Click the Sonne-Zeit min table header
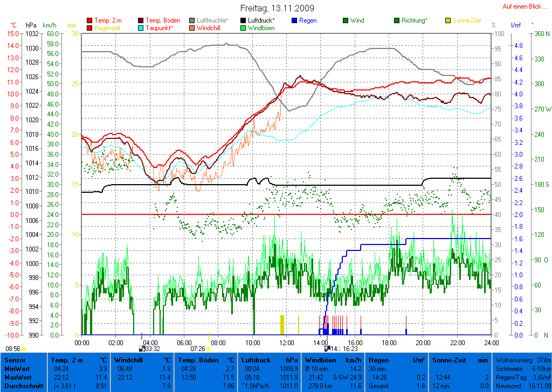 coord(450,360)
